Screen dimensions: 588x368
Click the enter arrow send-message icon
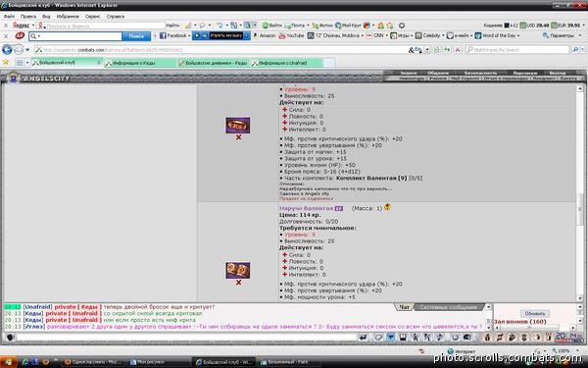click(x=363, y=338)
